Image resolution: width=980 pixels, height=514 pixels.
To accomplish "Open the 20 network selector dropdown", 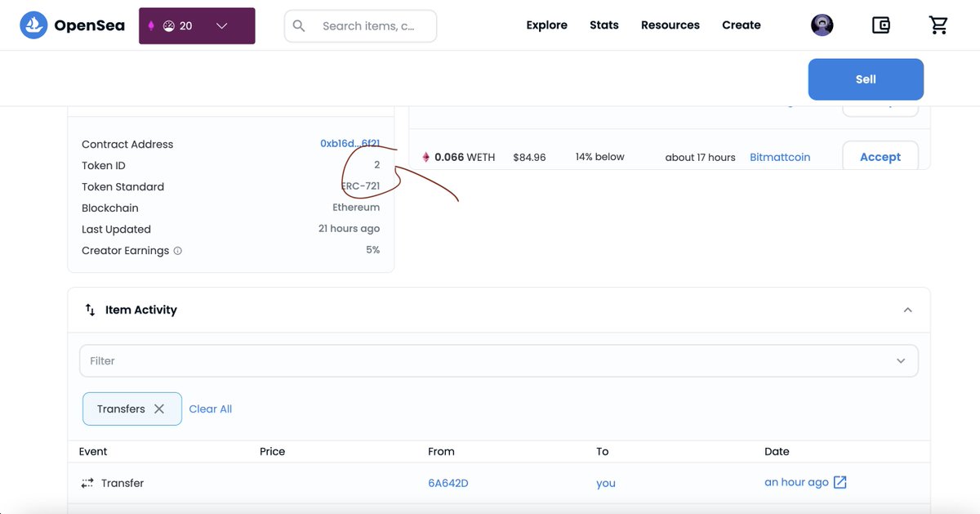I will pyautogui.click(x=197, y=25).
